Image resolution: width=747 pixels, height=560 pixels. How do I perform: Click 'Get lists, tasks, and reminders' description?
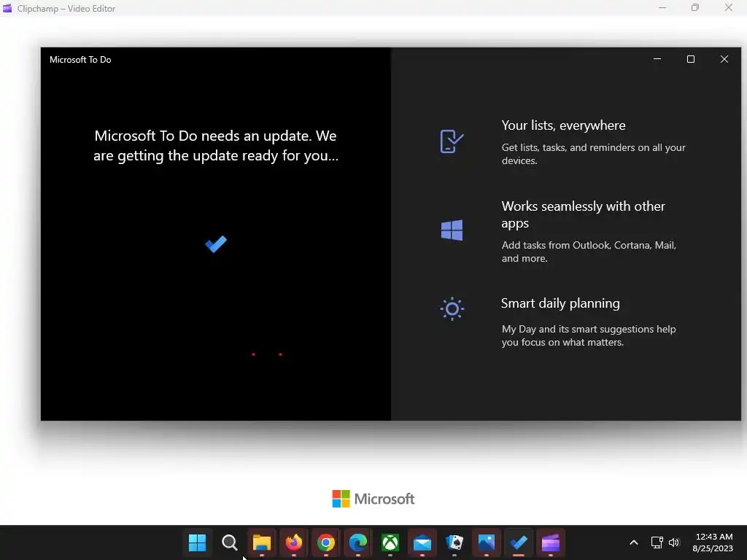594,154
